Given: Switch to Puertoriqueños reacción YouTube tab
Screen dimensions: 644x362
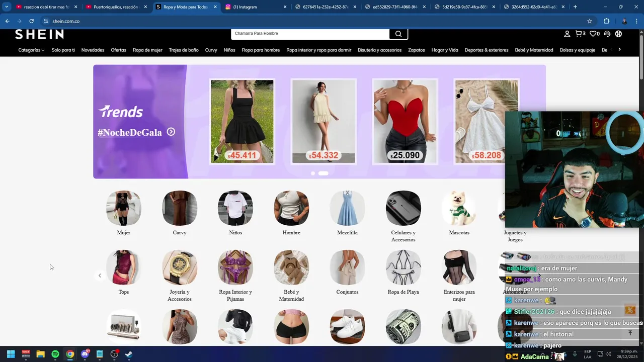Looking at the screenshot, I should click(x=116, y=7).
